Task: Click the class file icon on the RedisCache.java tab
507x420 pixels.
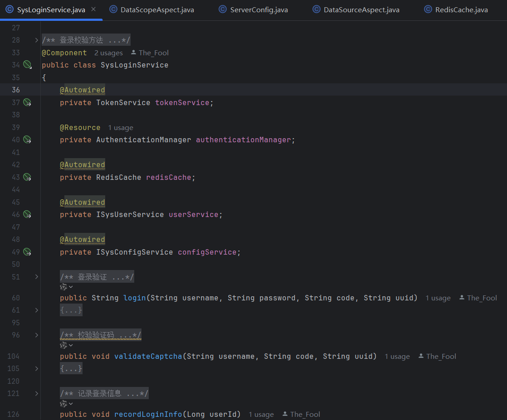Action: point(428,10)
